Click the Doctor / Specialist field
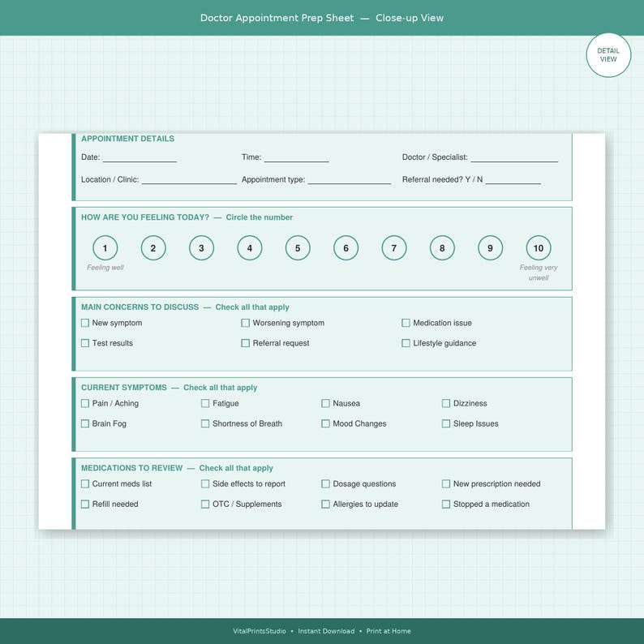644x644 pixels. click(514, 158)
